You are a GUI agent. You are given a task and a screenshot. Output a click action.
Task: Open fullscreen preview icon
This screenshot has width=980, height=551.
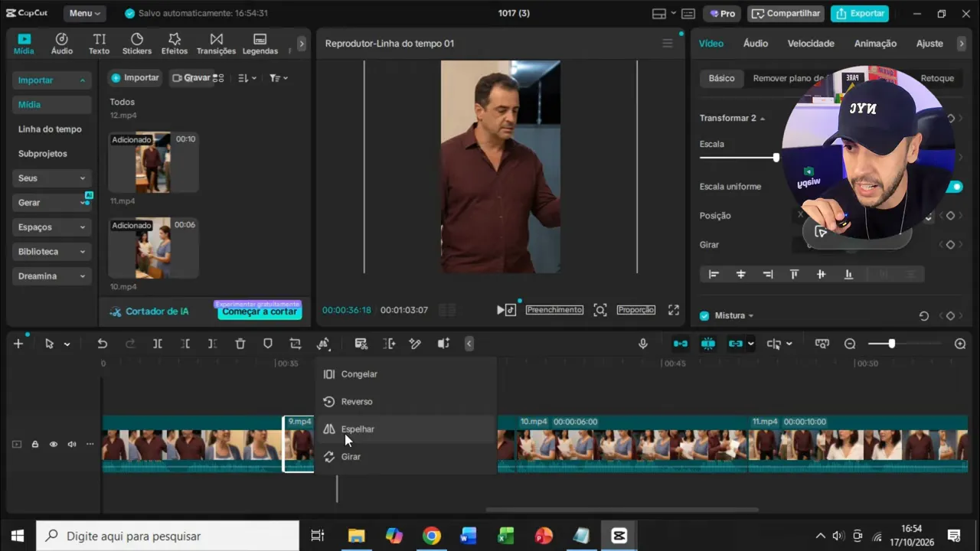tap(674, 310)
